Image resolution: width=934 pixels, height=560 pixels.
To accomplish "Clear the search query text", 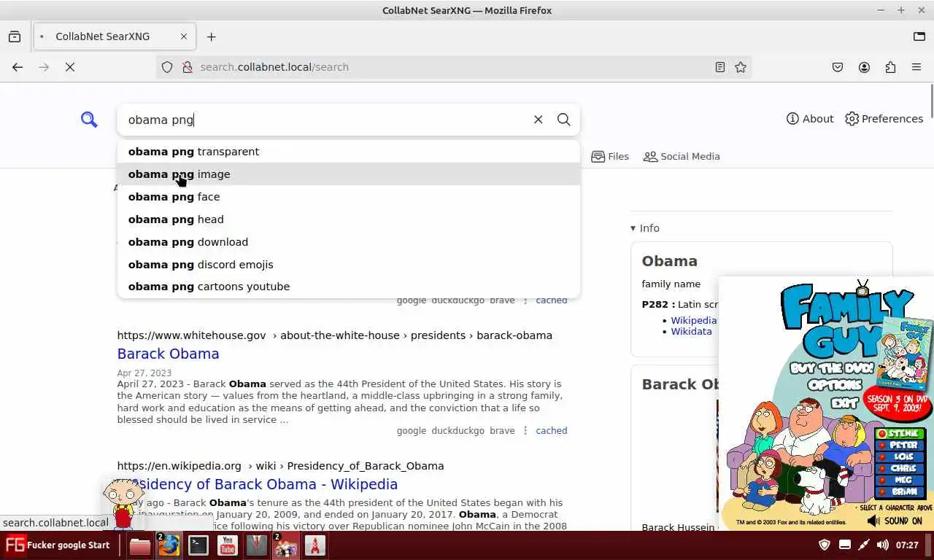I will [x=538, y=120].
